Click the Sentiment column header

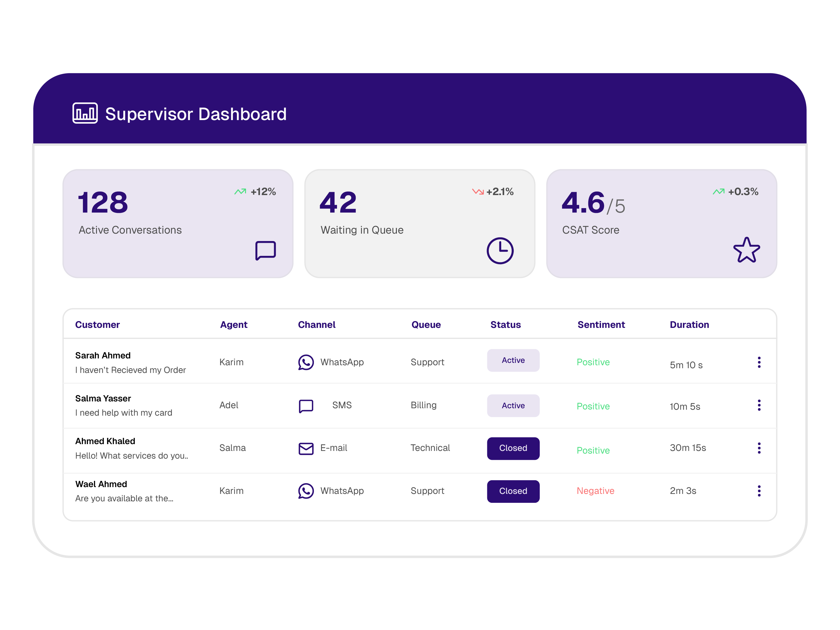tap(601, 325)
